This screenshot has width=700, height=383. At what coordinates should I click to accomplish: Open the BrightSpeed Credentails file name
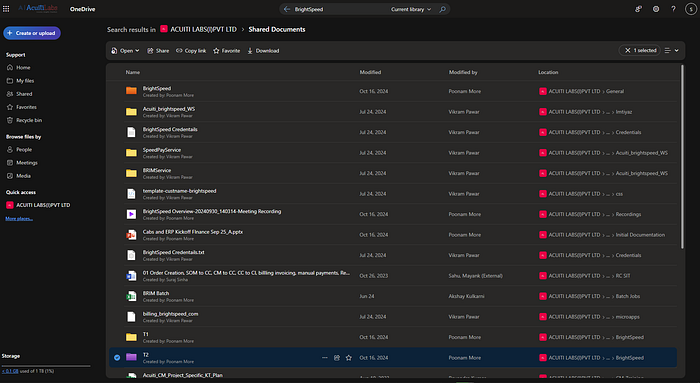point(170,129)
